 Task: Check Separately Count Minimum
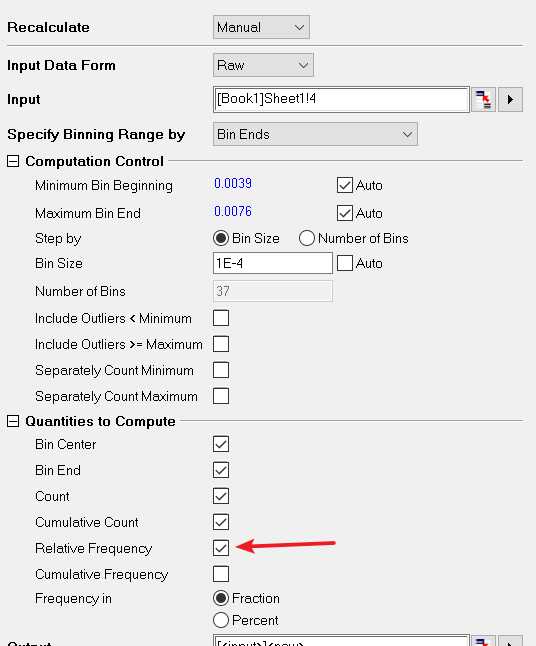coord(221,370)
